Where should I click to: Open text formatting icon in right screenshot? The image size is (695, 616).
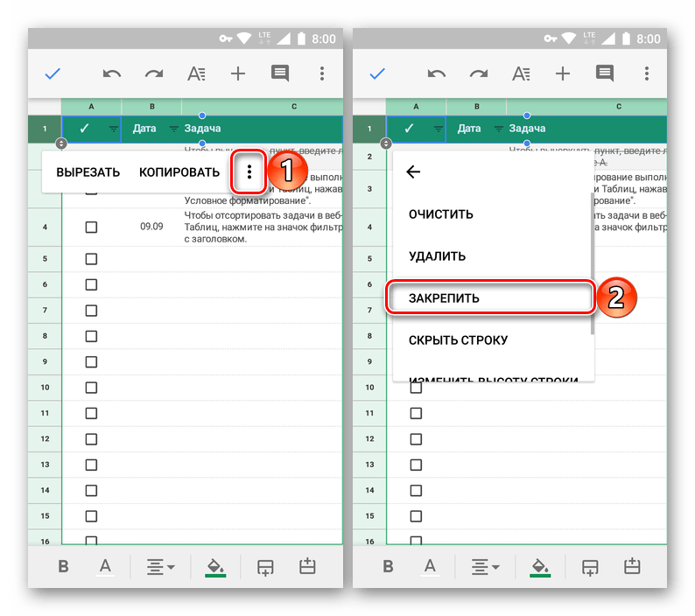522,73
